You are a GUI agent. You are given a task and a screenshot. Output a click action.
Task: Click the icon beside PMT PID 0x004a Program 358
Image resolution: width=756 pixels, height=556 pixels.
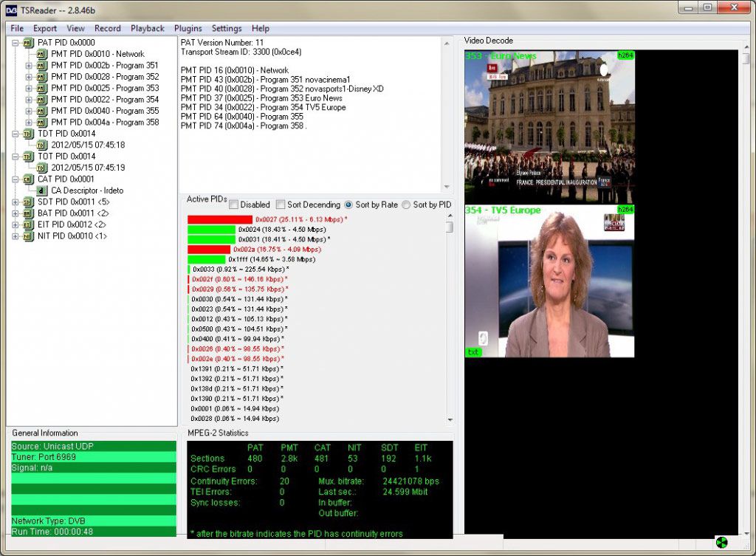pyautogui.click(x=42, y=123)
